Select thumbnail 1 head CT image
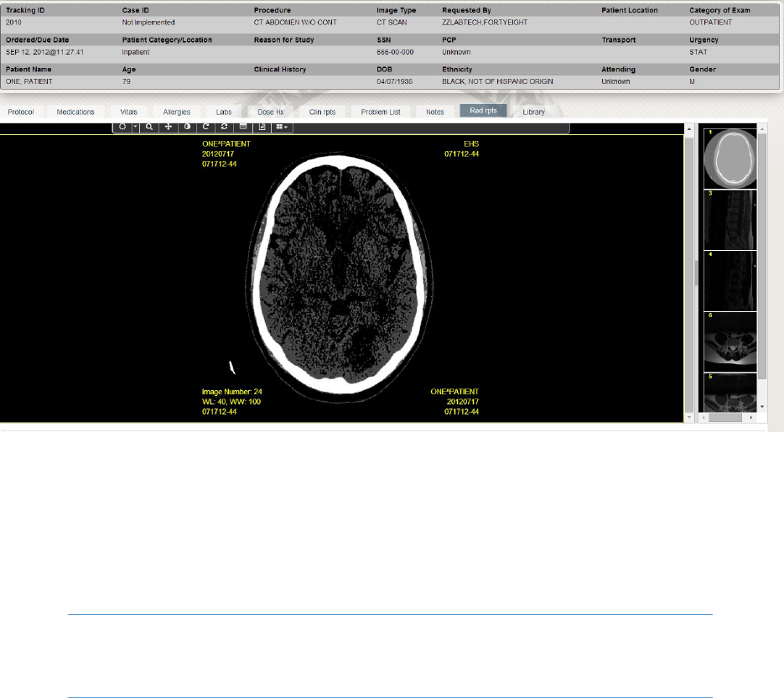This screenshot has width=784, height=698. click(x=730, y=159)
